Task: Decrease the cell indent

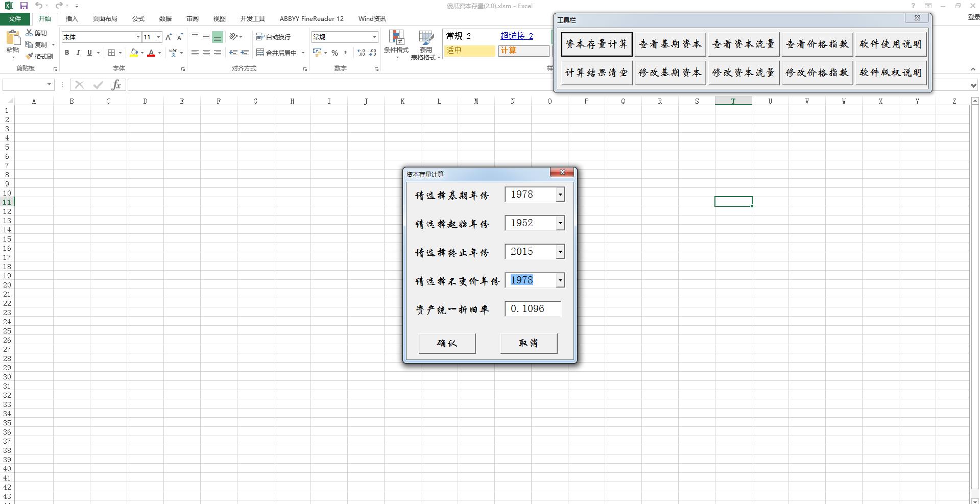Action: point(233,53)
